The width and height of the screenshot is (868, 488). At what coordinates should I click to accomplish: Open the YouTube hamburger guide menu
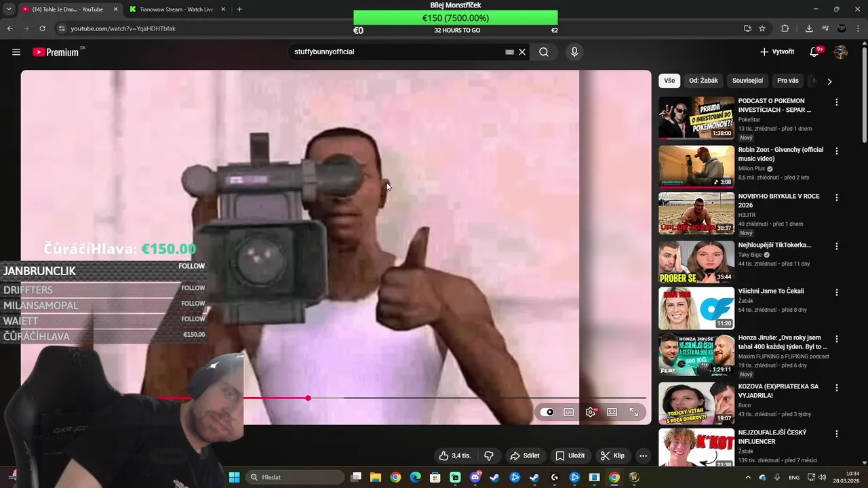point(16,52)
